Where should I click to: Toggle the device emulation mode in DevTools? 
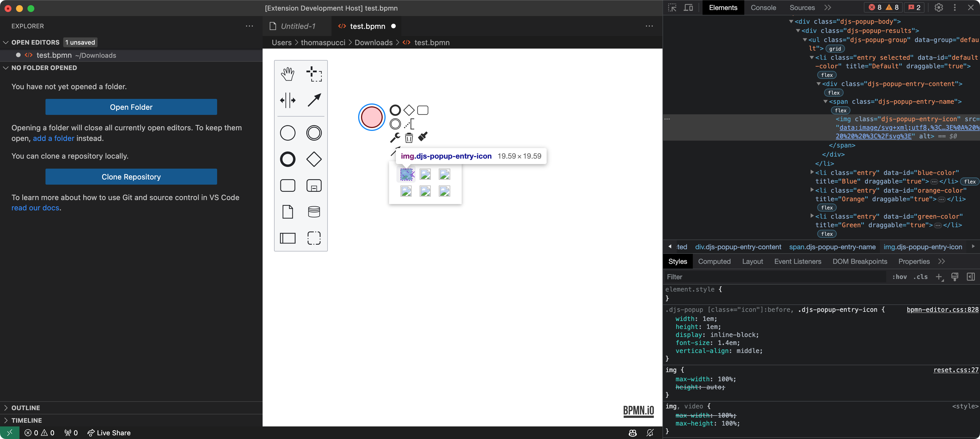(x=689, y=8)
